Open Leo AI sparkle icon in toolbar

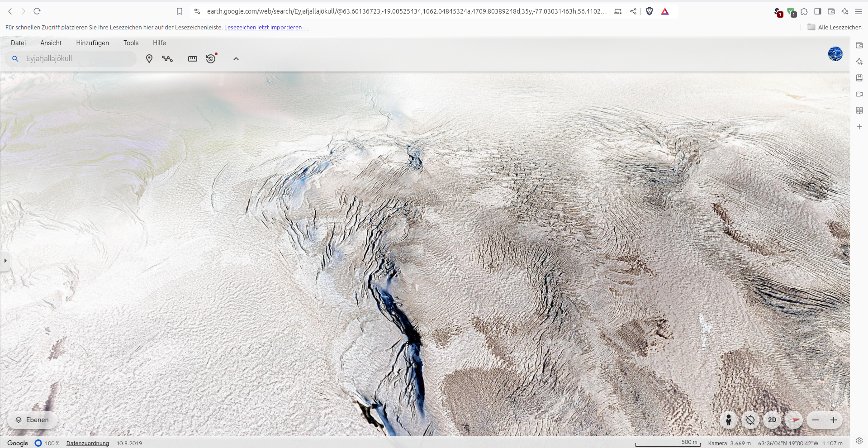(845, 11)
